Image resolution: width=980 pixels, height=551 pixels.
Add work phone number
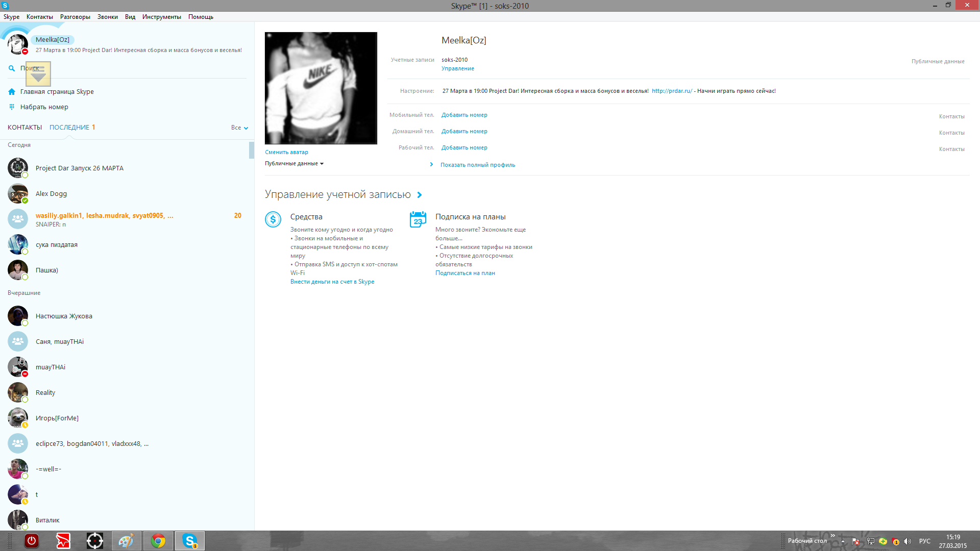(464, 147)
